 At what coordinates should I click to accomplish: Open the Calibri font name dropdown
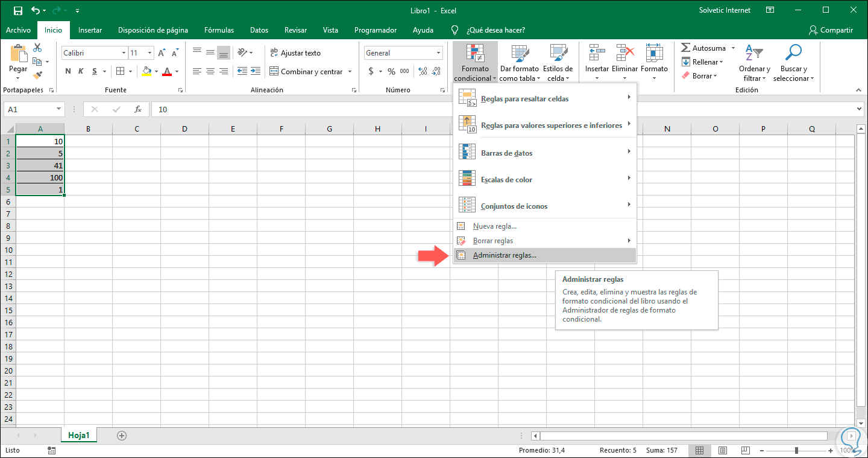124,53
